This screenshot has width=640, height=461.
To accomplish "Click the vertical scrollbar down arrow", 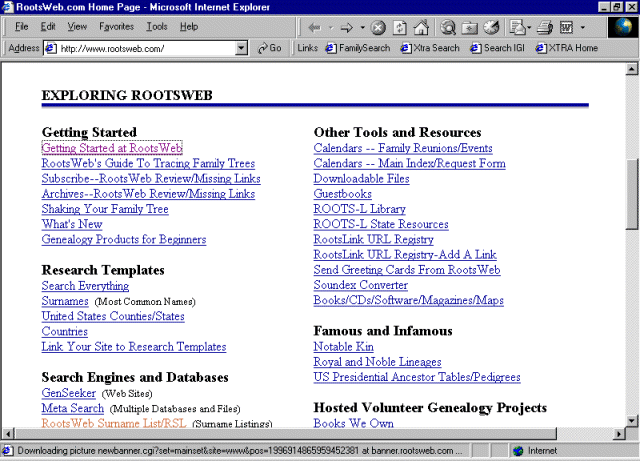I will click(x=631, y=421).
